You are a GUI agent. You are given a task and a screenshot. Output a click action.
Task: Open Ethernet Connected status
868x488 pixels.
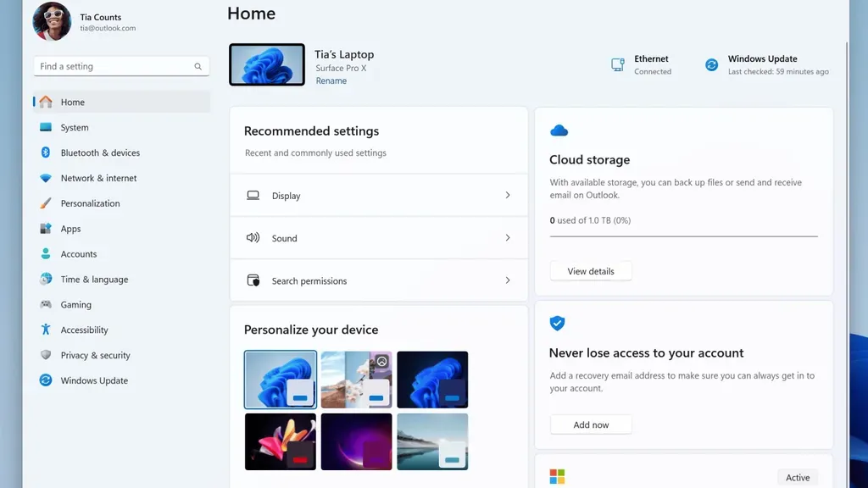click(x=641, y=64)
